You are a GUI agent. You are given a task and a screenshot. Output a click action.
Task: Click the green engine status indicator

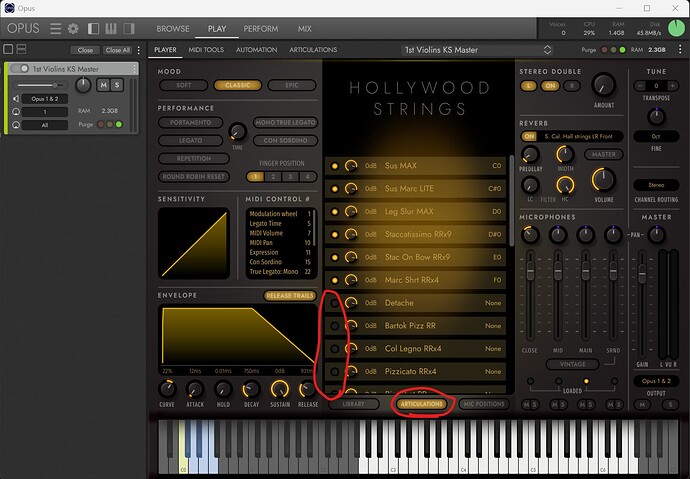(677, 28)
